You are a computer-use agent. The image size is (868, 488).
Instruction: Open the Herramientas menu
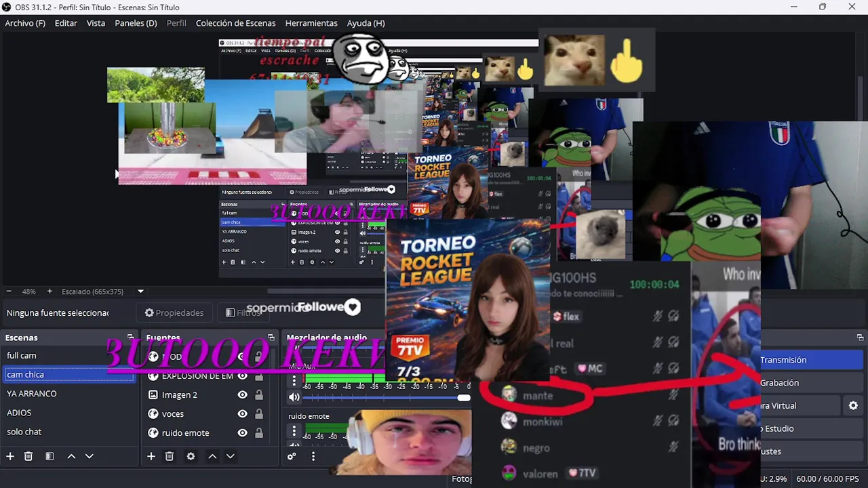click(x=311, y=23)
